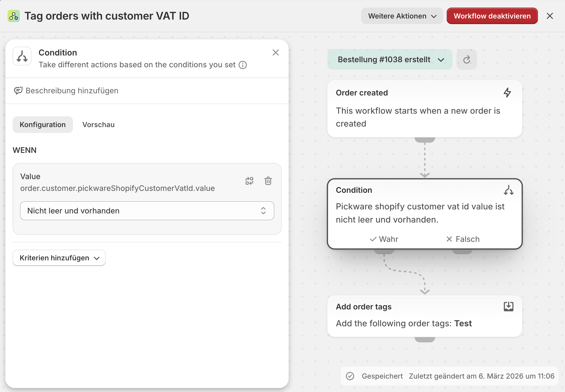Click the branch icon on Condition node

point(508,190)
